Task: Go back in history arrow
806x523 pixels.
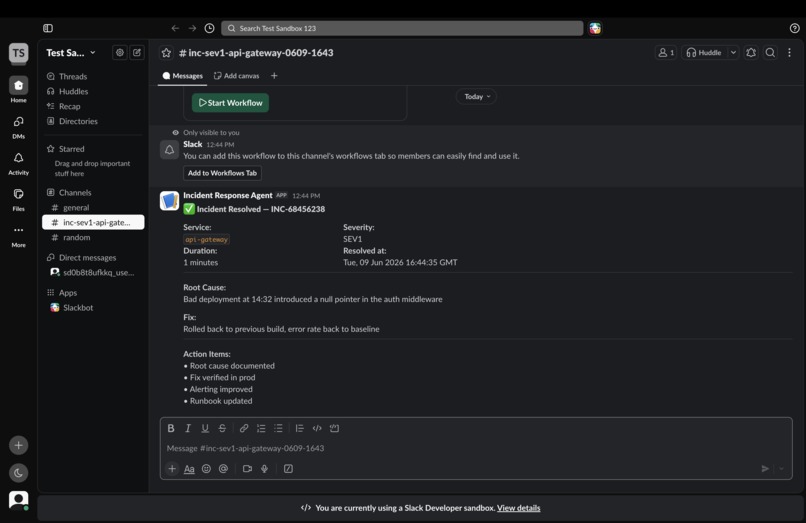Action: click(175, 28)
